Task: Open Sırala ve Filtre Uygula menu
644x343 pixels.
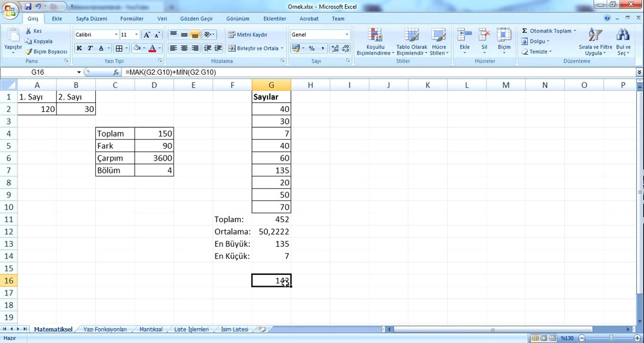Action: 595,41
